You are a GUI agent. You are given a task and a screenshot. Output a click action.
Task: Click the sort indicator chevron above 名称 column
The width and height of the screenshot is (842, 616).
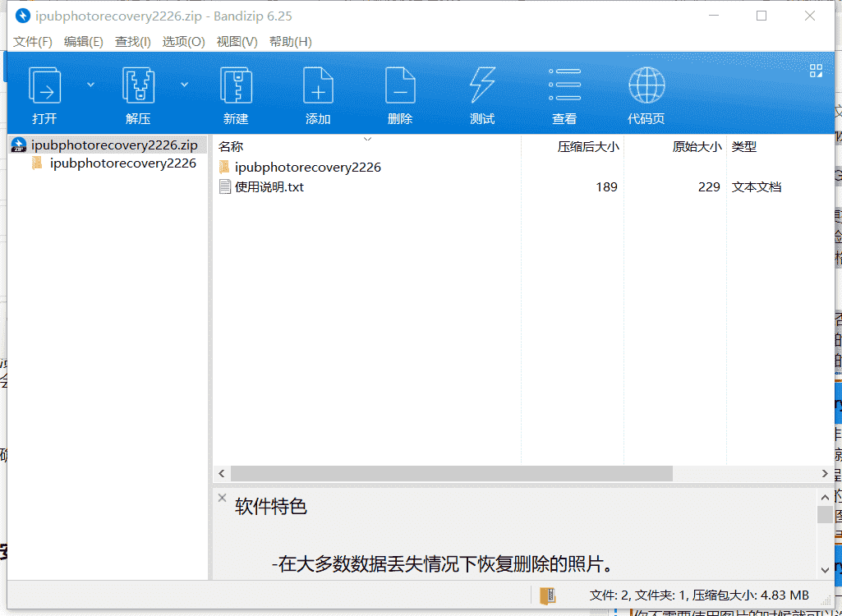367,139
